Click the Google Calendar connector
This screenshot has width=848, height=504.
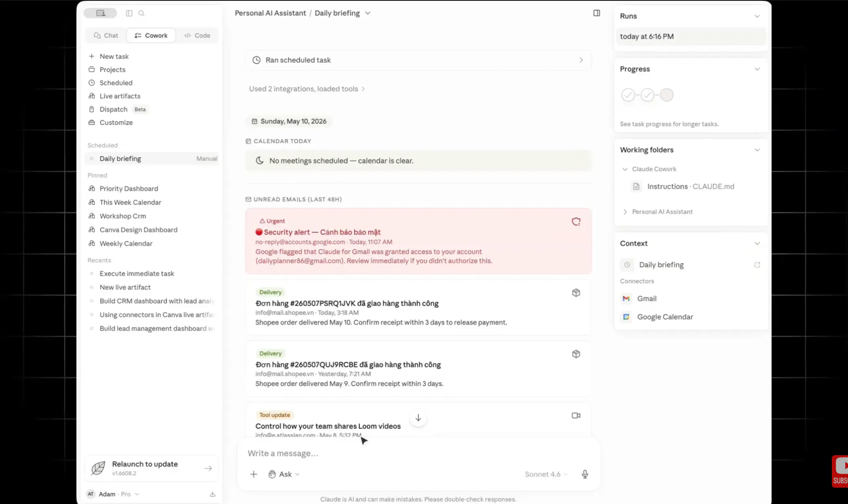(x=657, y=317)
